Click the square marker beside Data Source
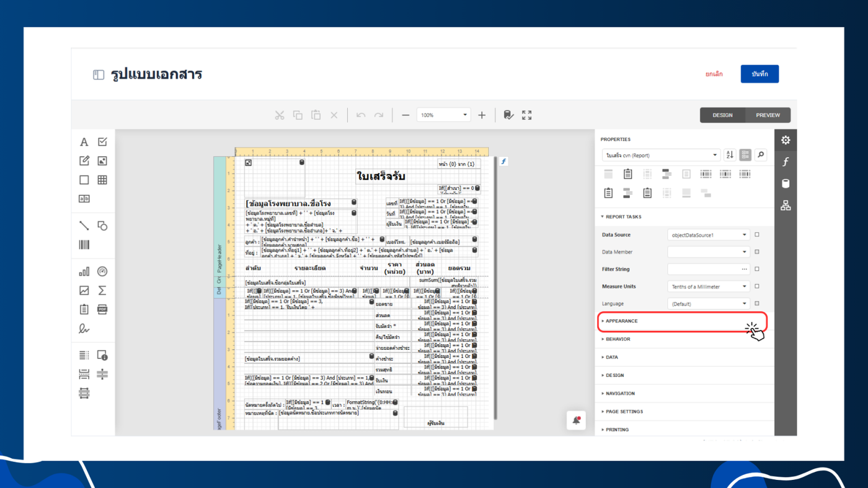868x488 pixels. pyautogui.click(x=757, y=235)
